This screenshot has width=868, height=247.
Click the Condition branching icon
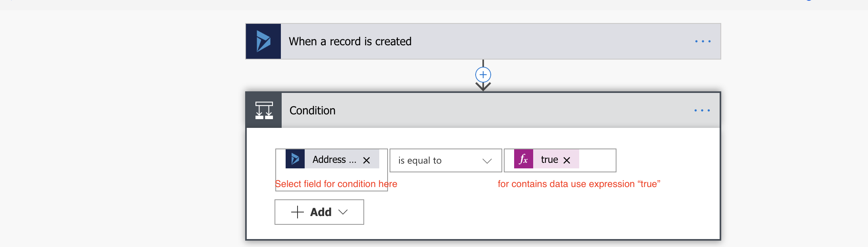[264, 110]
